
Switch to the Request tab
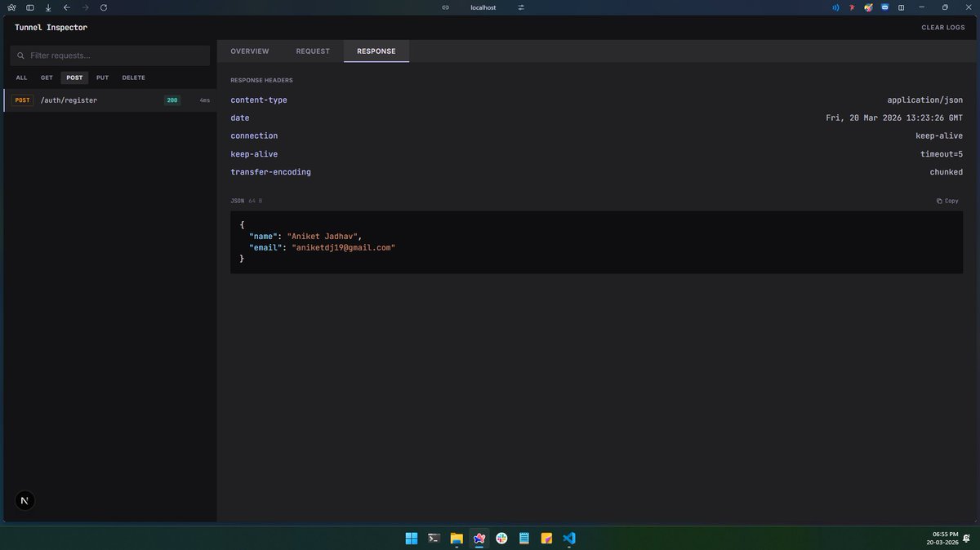(313, 51)
